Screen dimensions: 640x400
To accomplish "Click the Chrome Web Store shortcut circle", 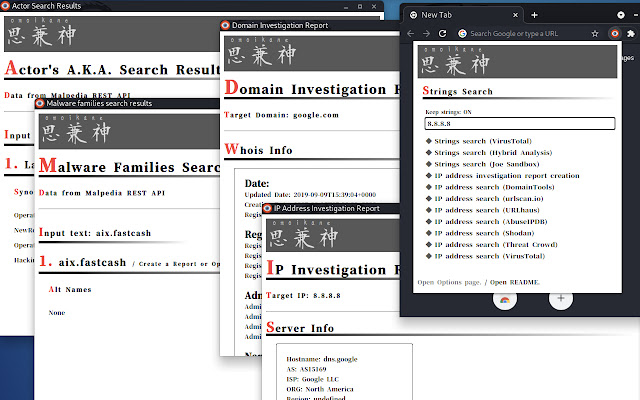I will coord(505,300).
